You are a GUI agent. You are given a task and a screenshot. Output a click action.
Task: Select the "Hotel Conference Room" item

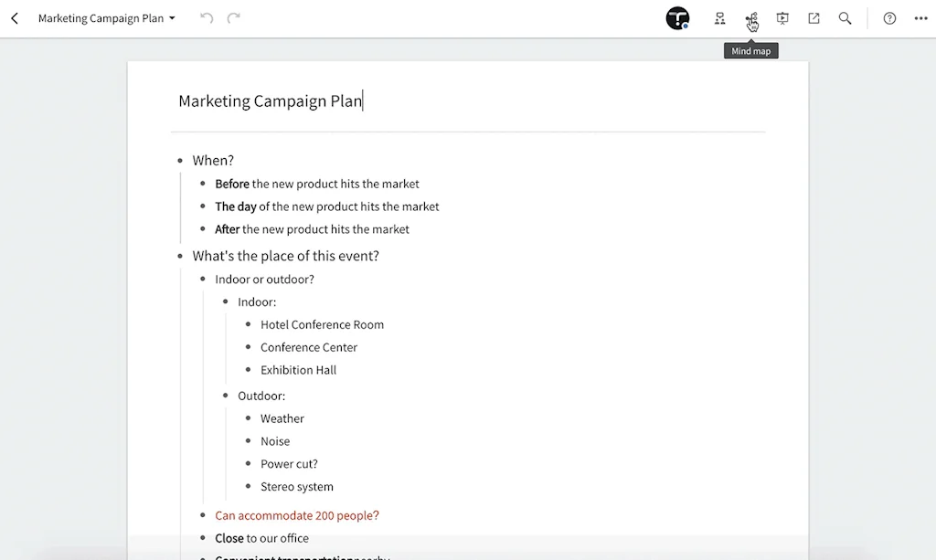click(322, 325)
